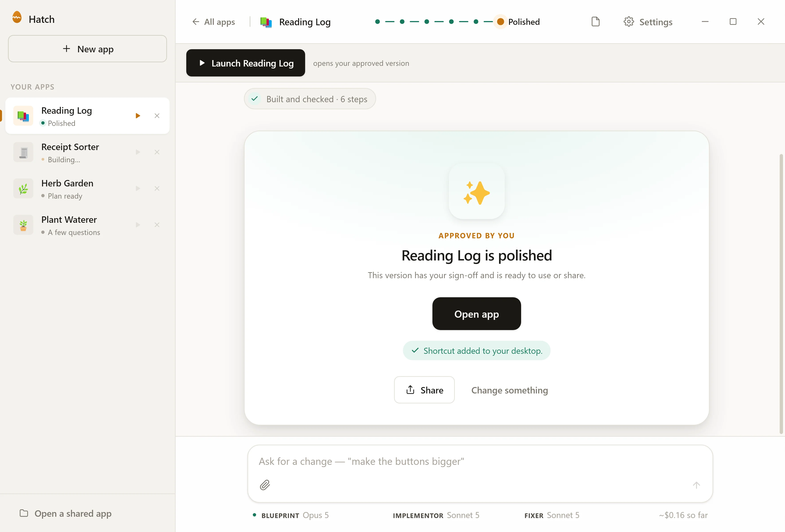Viewport: 785px width, 532px height.
Task: Click the Reading Log title in header
Action: coord(305,22)
